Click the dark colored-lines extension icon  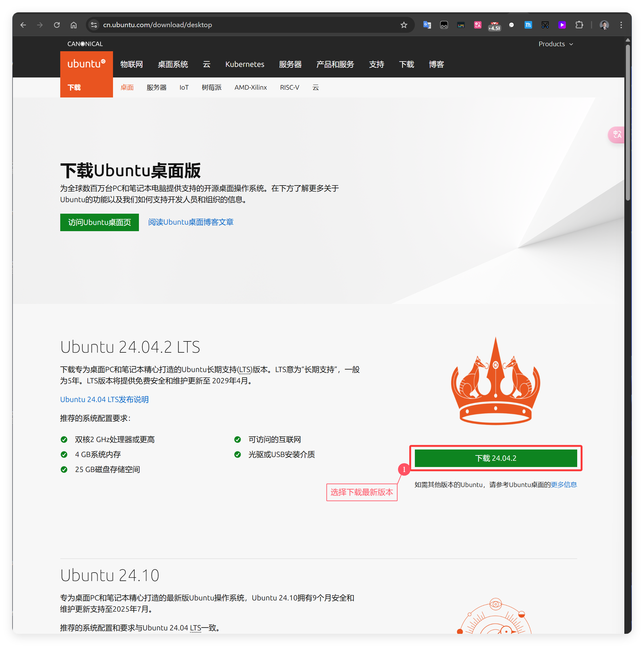460,25
